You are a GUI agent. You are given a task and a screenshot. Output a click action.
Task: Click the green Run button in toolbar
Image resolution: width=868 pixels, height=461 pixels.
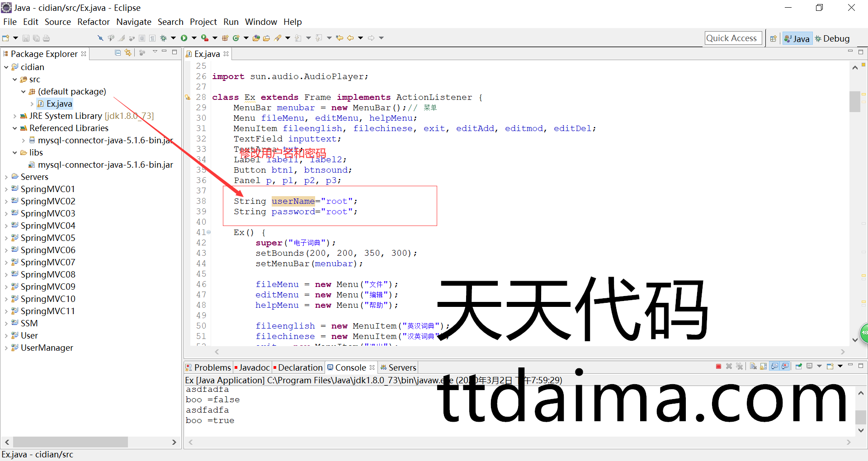184,38
